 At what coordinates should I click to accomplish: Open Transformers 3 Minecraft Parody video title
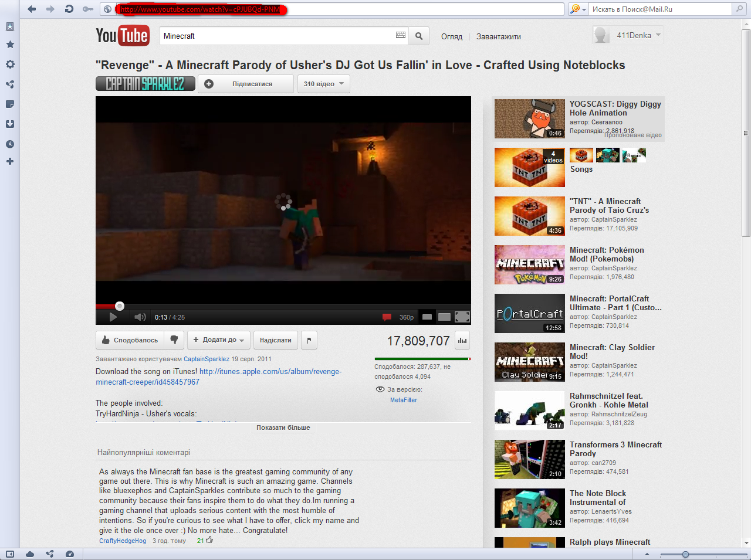click(615, 449)
